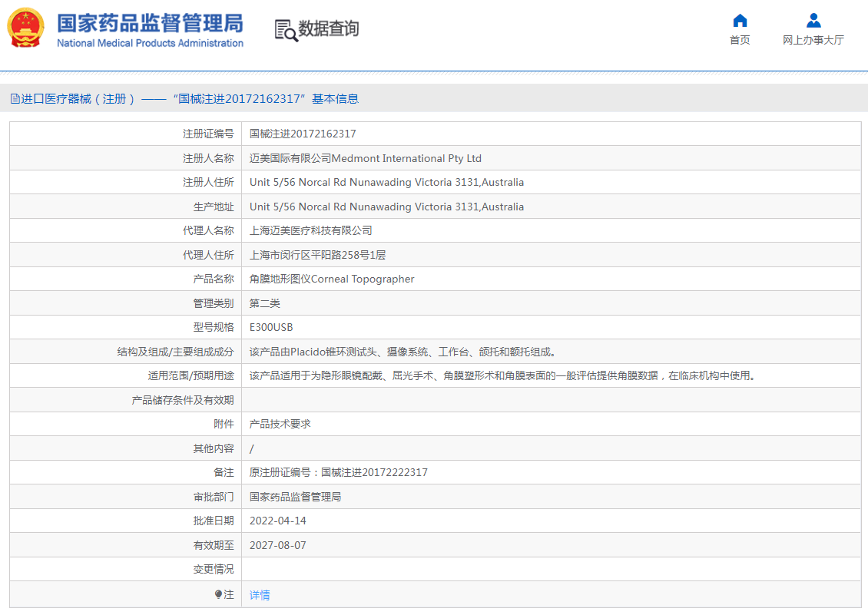Click the national emblem logo
The height and width of the screenshot is (615, 868).
[25, 28]
